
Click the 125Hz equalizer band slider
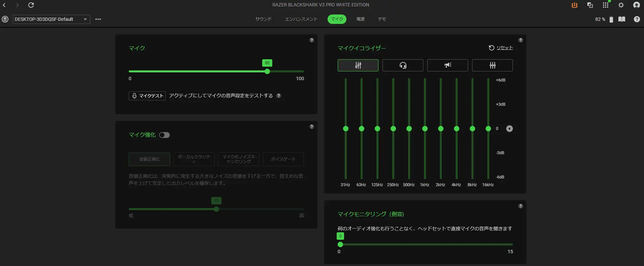point(377,129)
